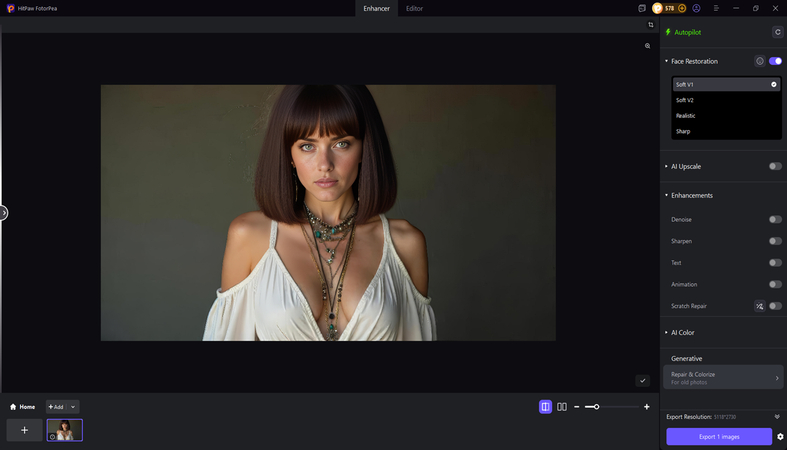Click the selected indicator on Soft V1

pyautogui.click(x=774, y=84)
